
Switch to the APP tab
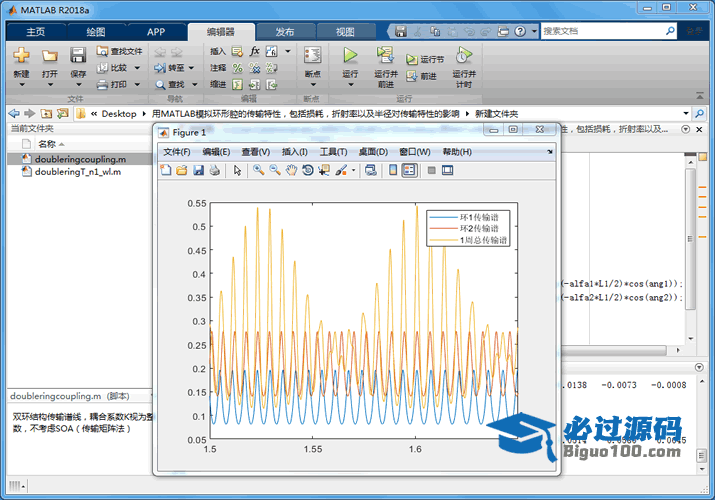tap(156, 32)
